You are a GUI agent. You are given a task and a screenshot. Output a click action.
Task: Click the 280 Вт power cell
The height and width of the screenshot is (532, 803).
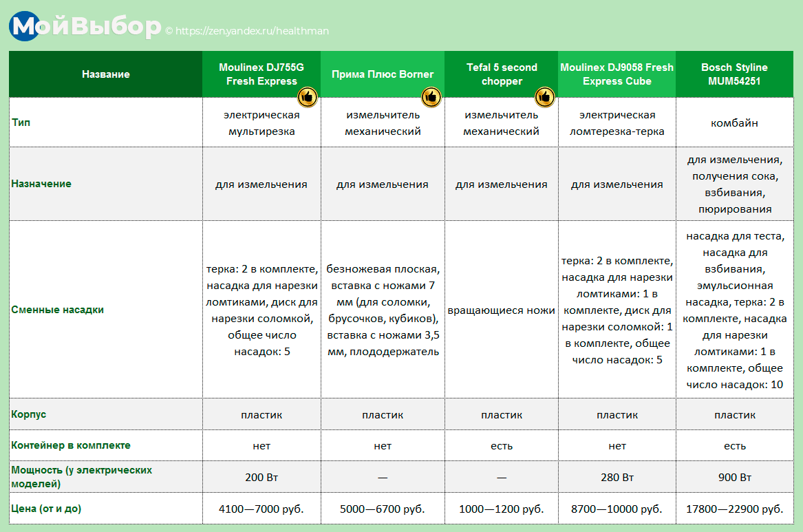coord(617,477)
